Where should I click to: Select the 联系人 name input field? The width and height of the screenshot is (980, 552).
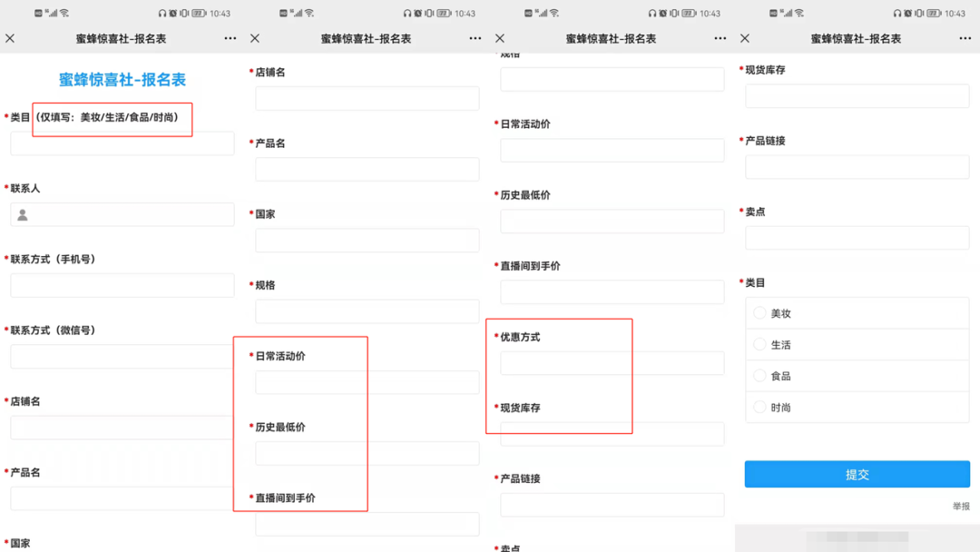pyautogui.click(x=132, y=215)
